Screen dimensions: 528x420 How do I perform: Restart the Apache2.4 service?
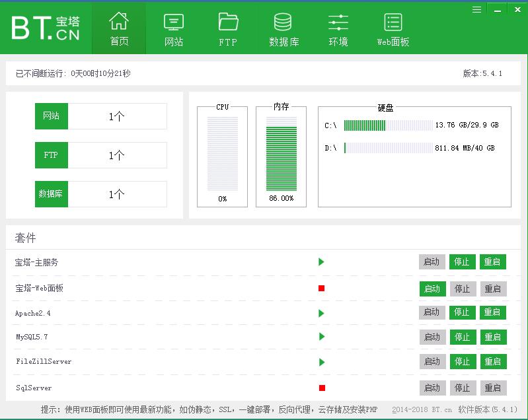pos(492,312)
